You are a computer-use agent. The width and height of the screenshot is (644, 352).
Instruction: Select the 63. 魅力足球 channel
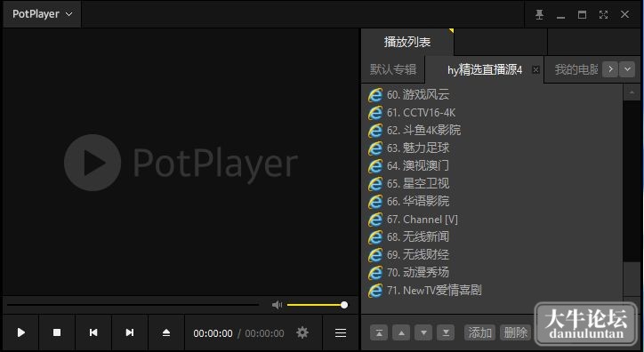coord(418,148)
